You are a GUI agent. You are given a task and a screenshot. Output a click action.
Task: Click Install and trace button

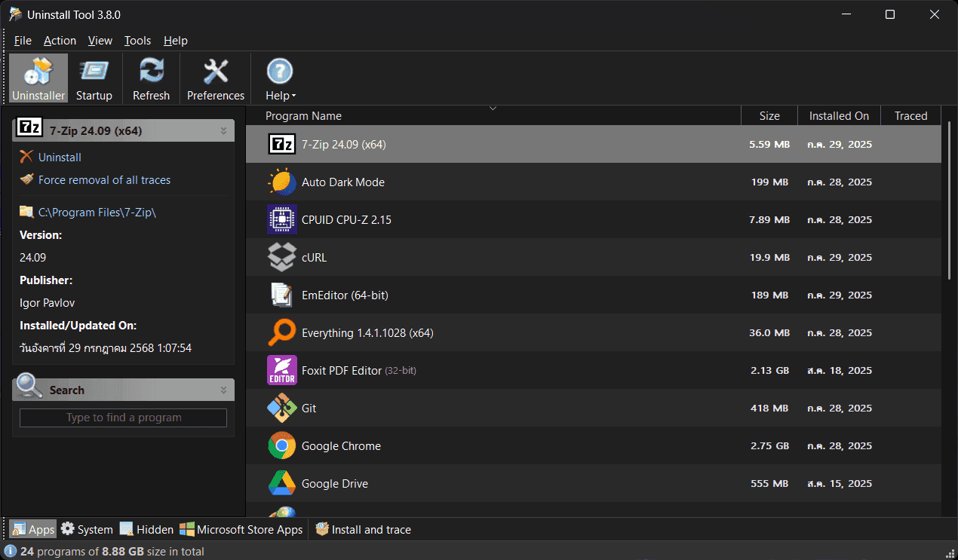coord(363,529)
